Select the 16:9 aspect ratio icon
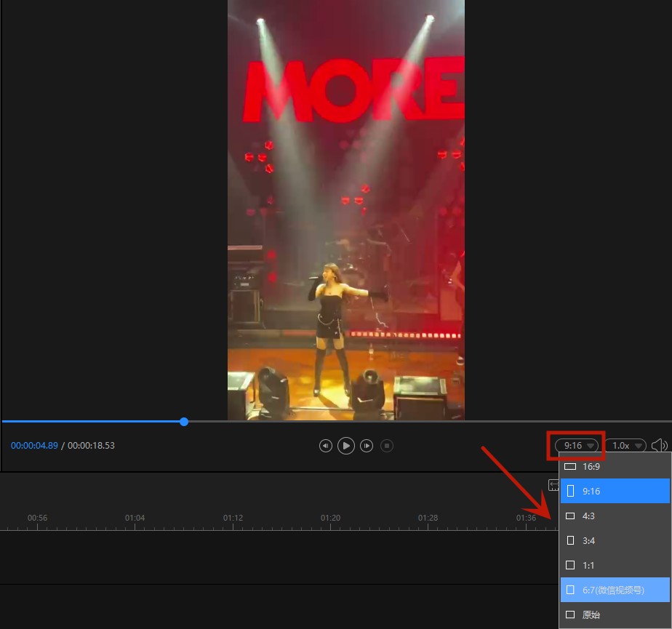Image resolution: width=672 pixels, height=629 pixels. click(x=570, y=466)
